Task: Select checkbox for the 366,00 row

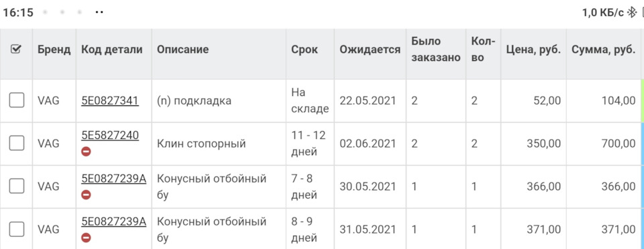Action: tap(16, 186)
